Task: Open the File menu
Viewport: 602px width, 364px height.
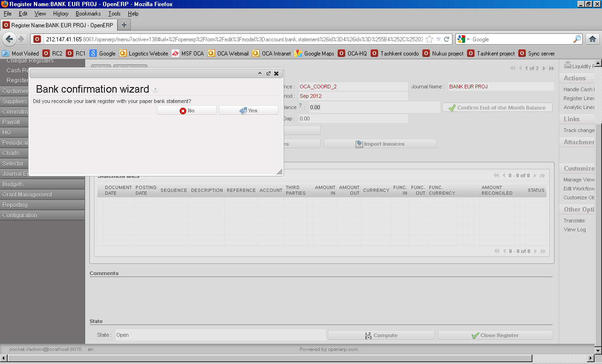Action: click(8, 14)
